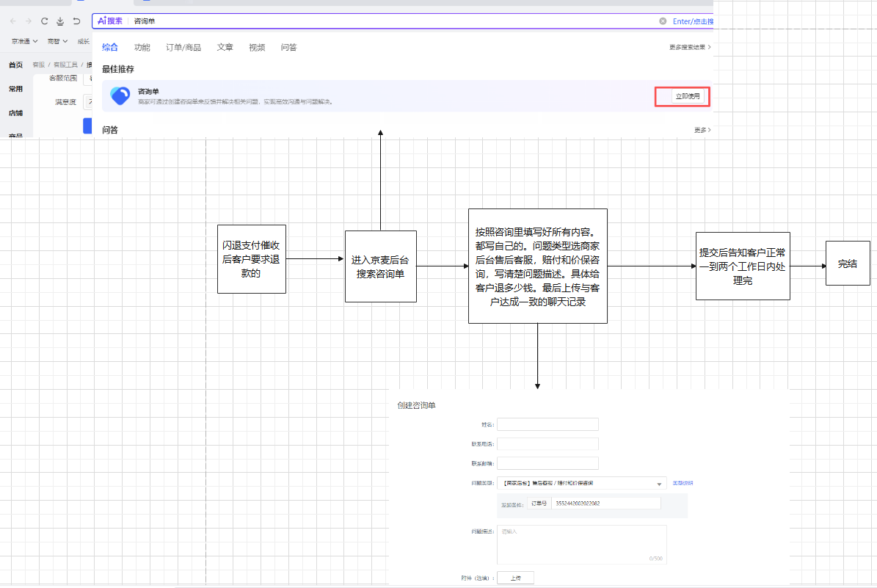Click the 订单号 label box
The image size is (877, 588).
[x=539, y=504]
